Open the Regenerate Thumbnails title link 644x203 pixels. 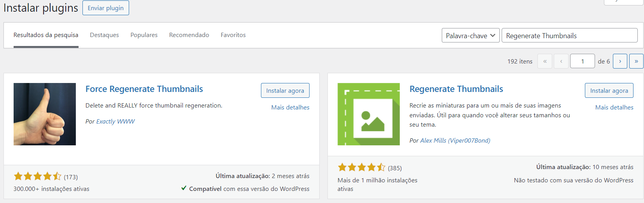(456, 89)
